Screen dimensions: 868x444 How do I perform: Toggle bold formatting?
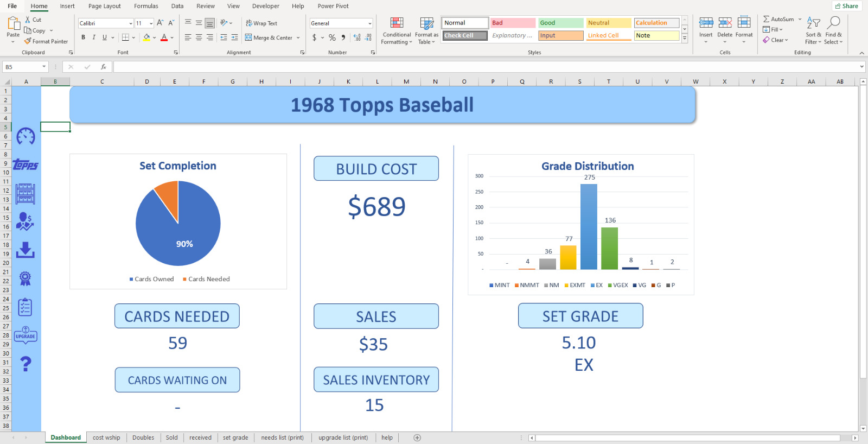(x=83, y=37)
